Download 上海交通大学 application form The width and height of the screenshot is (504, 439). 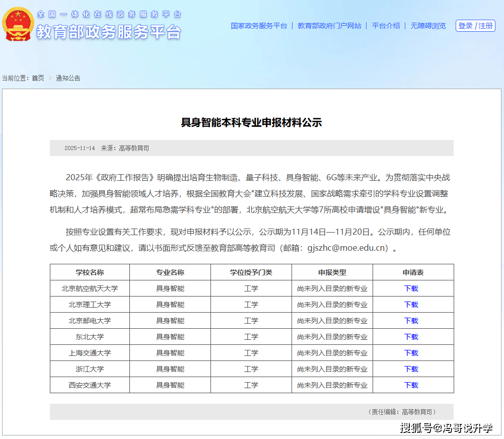[x=411, y=353]
